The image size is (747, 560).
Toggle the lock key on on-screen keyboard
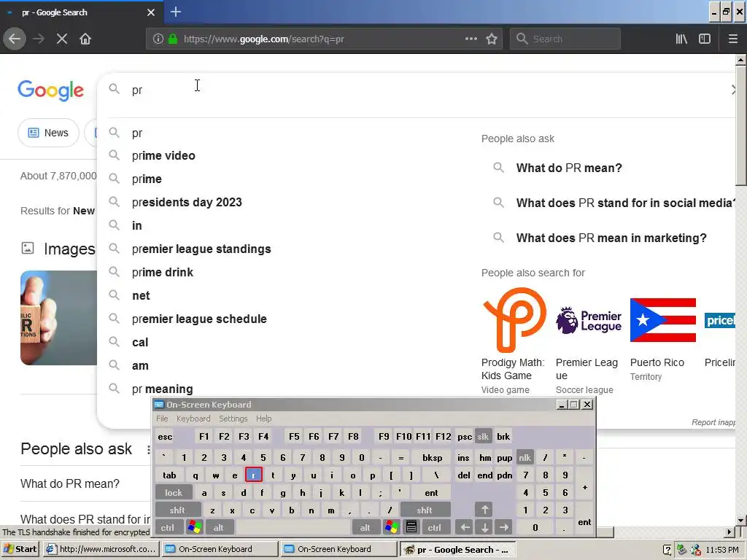coord(174,492)
